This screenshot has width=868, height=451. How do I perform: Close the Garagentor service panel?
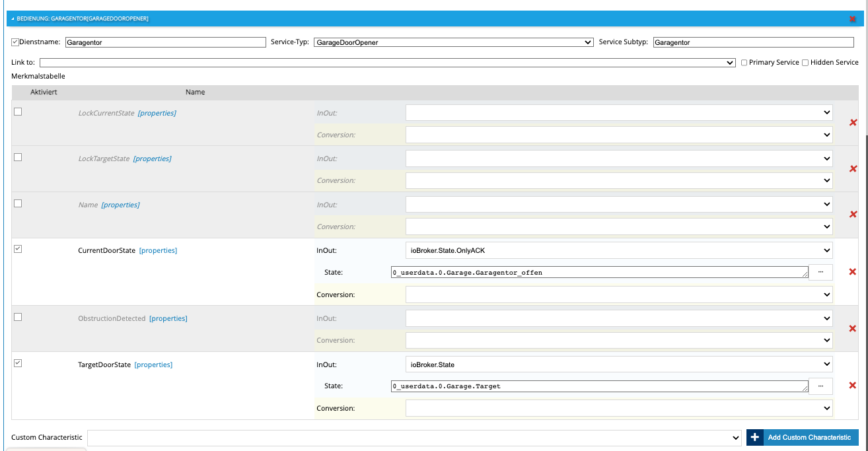point(852,18)
